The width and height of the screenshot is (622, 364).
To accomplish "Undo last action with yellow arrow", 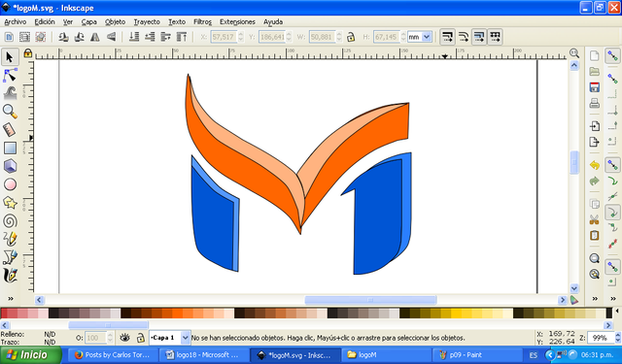I will (594, 165).
